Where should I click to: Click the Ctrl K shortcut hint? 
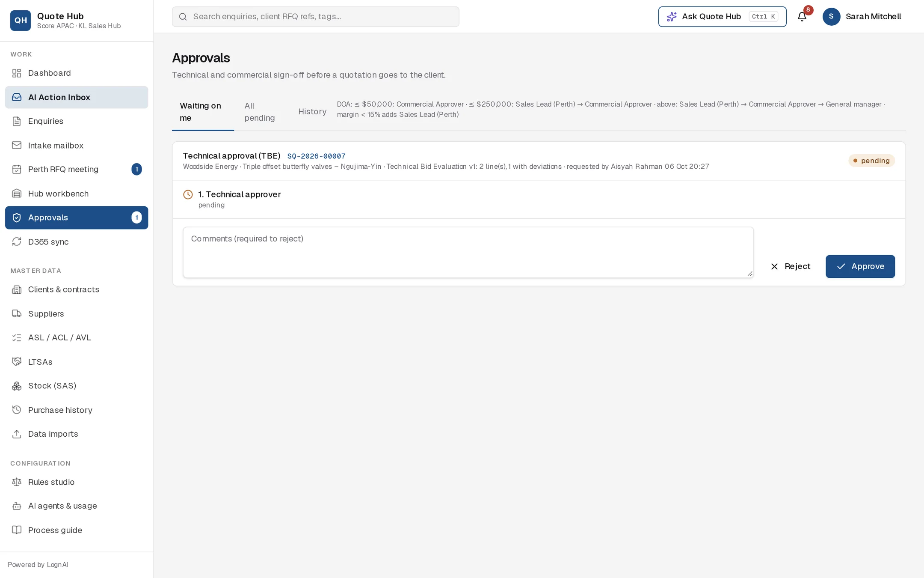pos(763,17)
